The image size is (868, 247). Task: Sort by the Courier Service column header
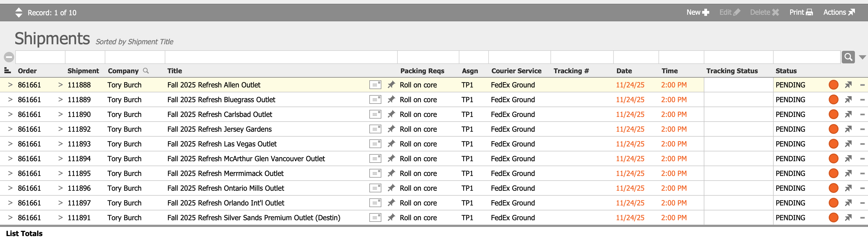[x=516, y=71]
